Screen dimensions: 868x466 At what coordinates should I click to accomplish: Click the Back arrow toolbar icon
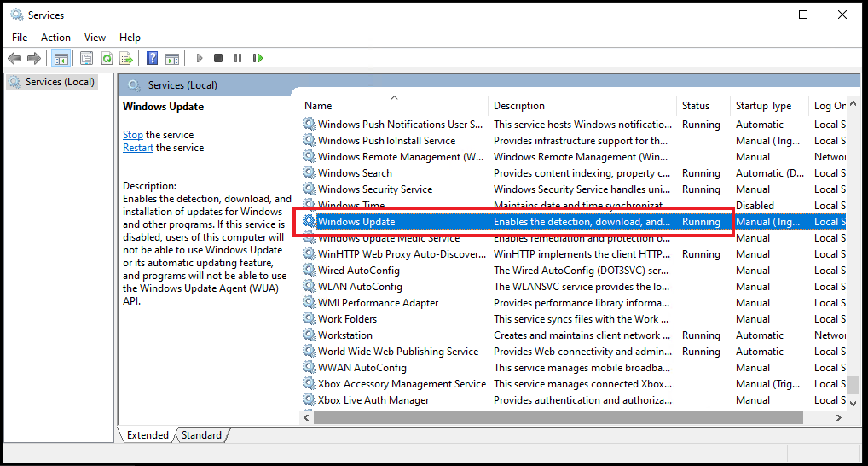pyautogui.click(x=15, y=58)
